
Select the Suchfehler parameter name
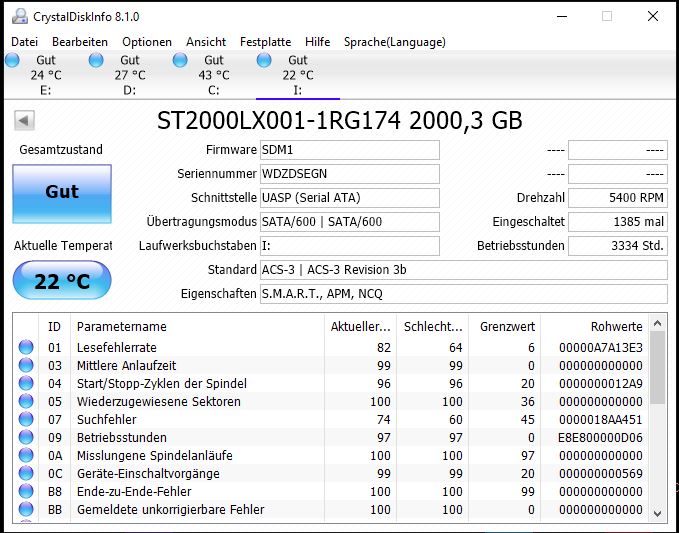tap(107, 420)
